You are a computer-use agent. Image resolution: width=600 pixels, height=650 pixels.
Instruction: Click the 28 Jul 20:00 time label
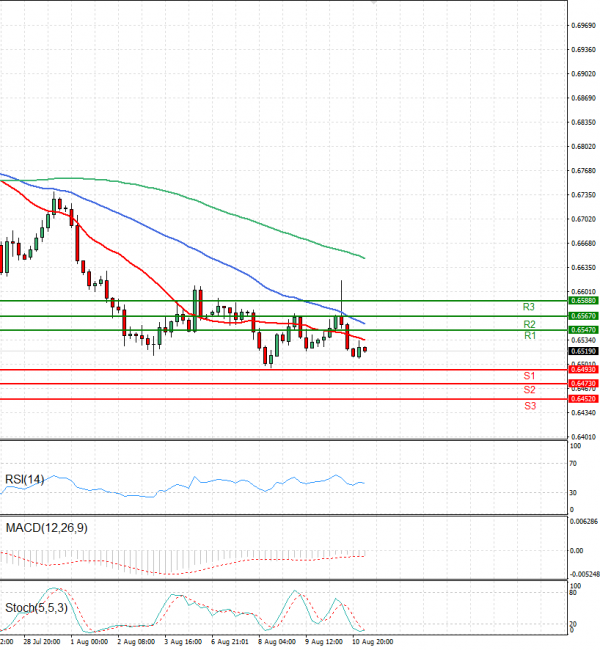[x=42, y=642]
